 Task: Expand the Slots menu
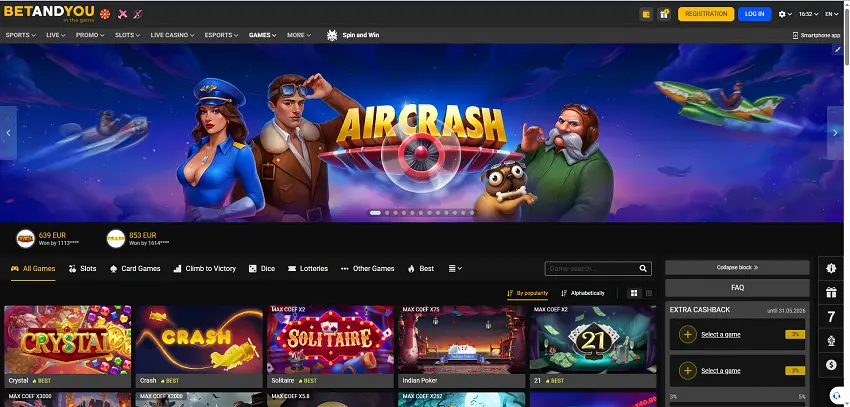pos(127,35)
